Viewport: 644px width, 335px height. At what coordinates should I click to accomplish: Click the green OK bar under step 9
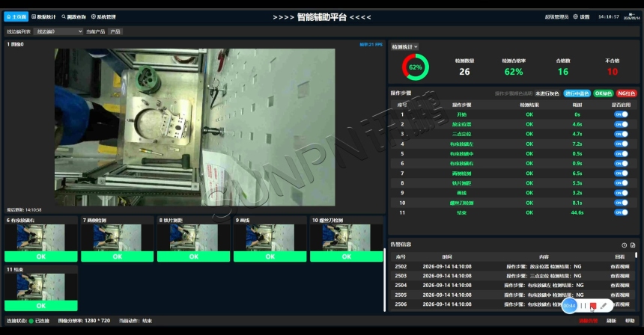270,256
